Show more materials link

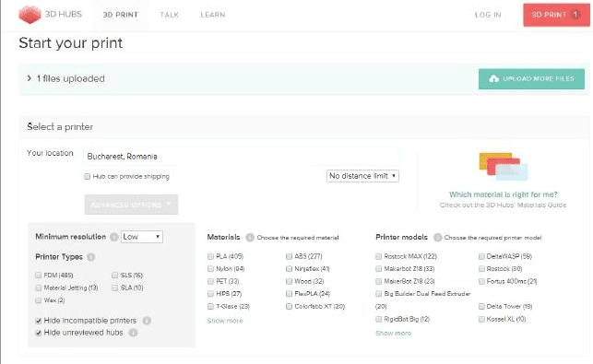(x=225, y=321)
